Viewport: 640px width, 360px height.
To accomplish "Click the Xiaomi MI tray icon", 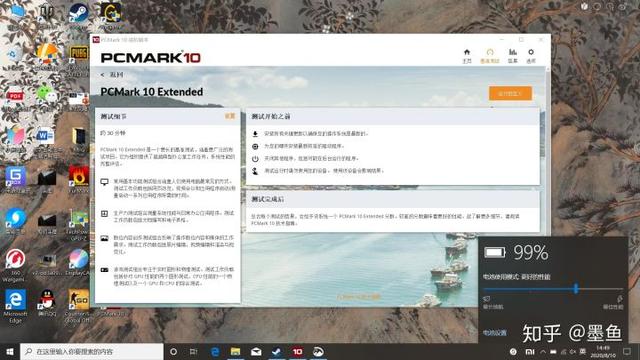I will pos(530,351).
